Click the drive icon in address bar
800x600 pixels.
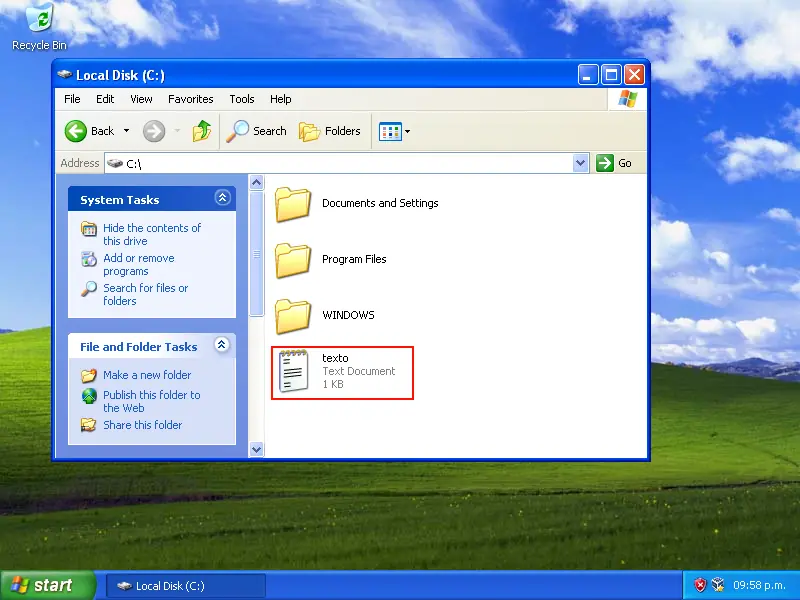tap(115, 163)
